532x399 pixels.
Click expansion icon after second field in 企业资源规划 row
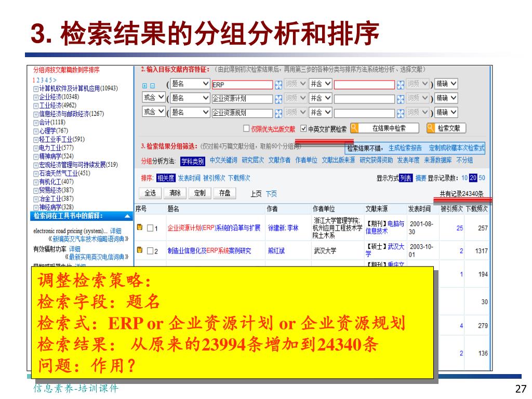click(401, 113)
